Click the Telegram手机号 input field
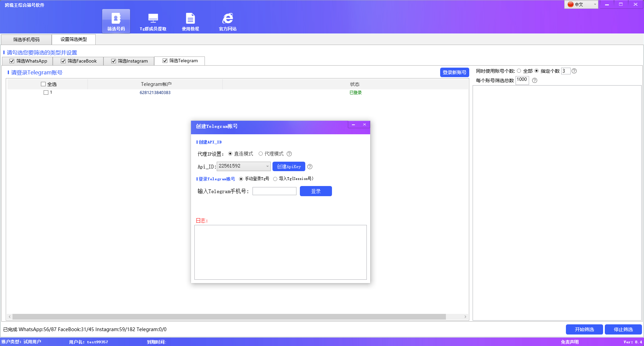Image resolution: width=644 pixels, height=346 pixels. [274, 191]
